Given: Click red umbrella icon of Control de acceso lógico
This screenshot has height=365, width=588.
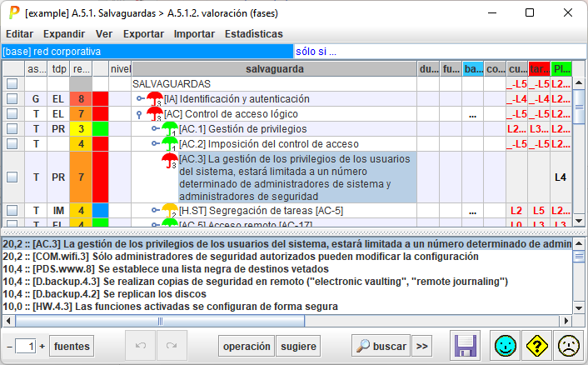Looking at the screenshot, I should click(155, 113).
